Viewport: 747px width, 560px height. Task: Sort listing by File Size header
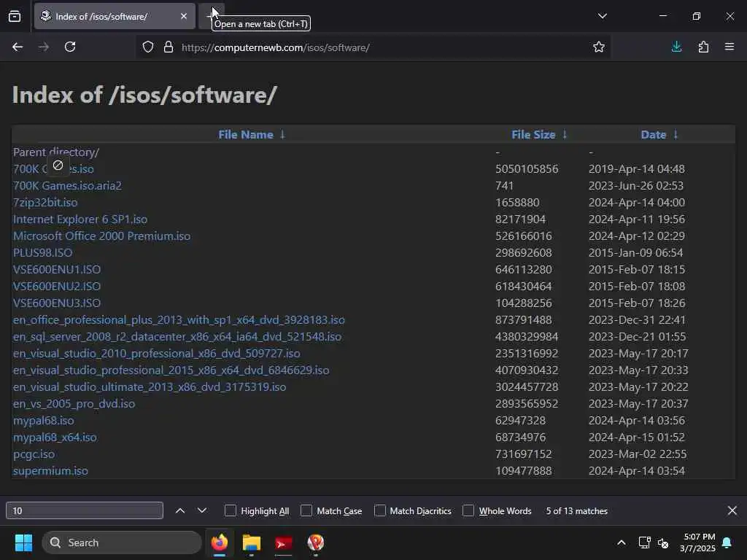[533, 135]
